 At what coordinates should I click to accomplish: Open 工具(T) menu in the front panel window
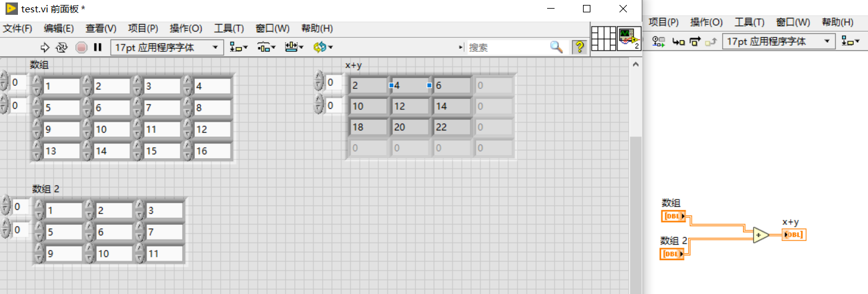click(229, 28)
